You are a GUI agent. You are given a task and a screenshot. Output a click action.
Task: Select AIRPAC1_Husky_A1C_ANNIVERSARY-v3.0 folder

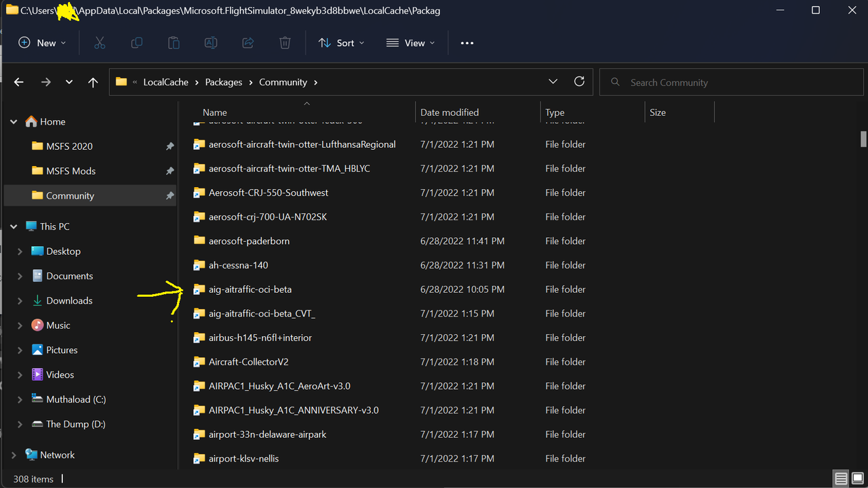pyautogui.click(x=294, y=410)
